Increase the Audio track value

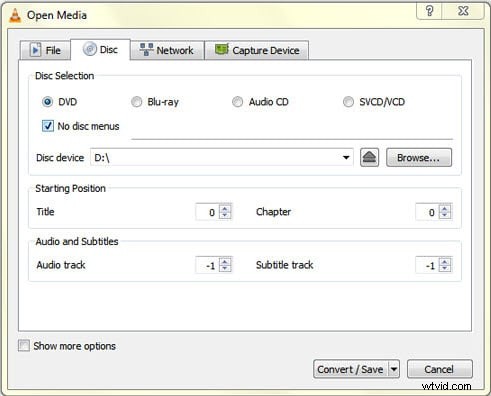point(225,262)
